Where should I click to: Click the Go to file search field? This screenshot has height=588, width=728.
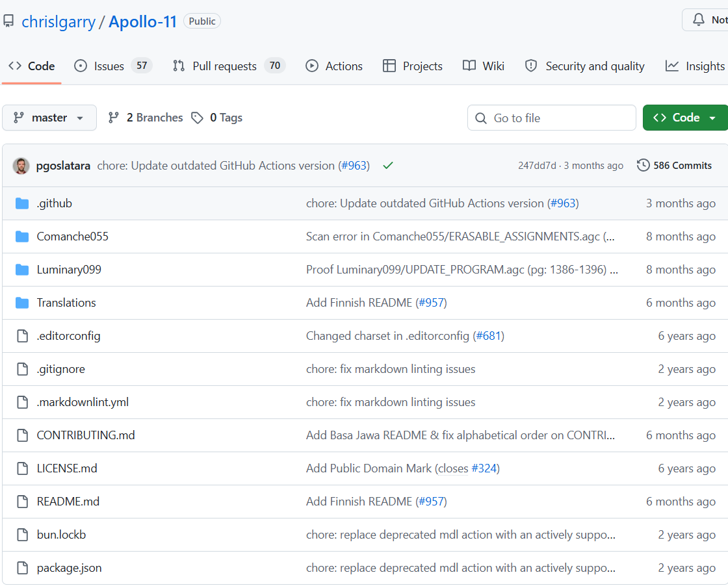pos(551,118)
